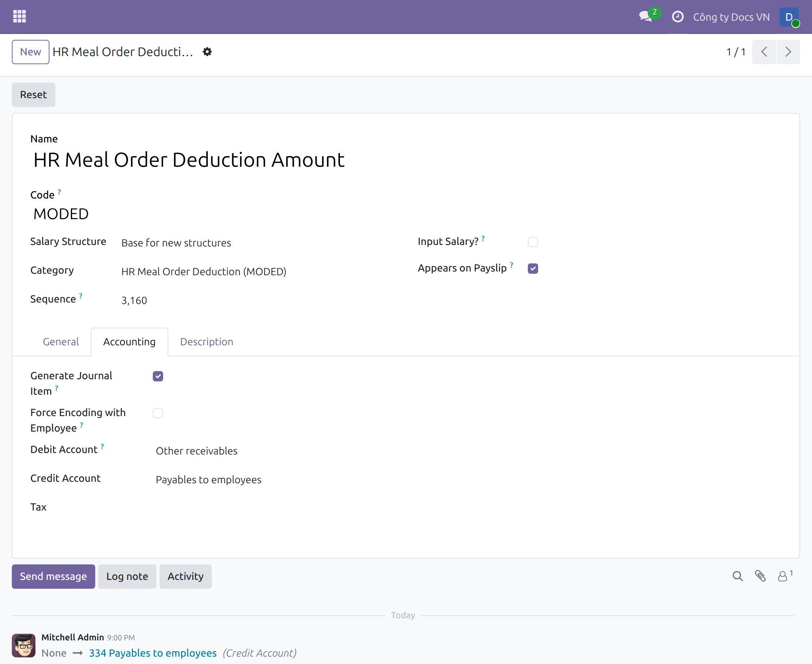Show help for Appears on Payslip
The width and height of the screenshot is (812, 664).
click(511, 265)
